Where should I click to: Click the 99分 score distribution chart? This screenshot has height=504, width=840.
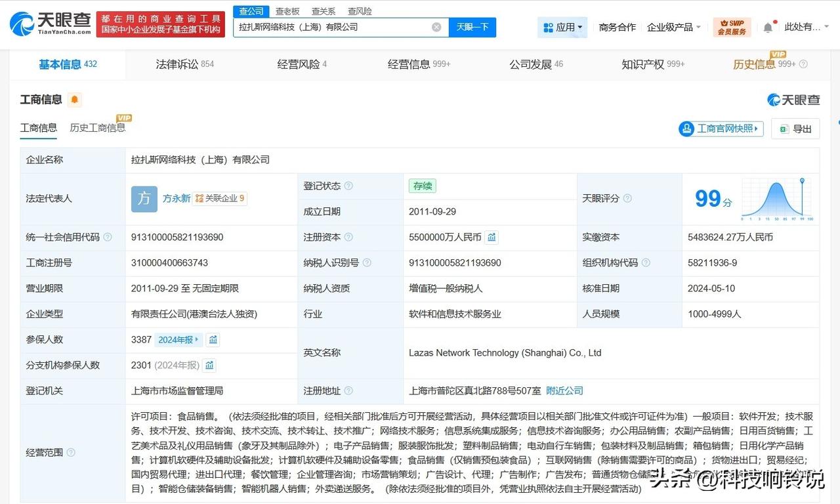click(x=778, y=199)
